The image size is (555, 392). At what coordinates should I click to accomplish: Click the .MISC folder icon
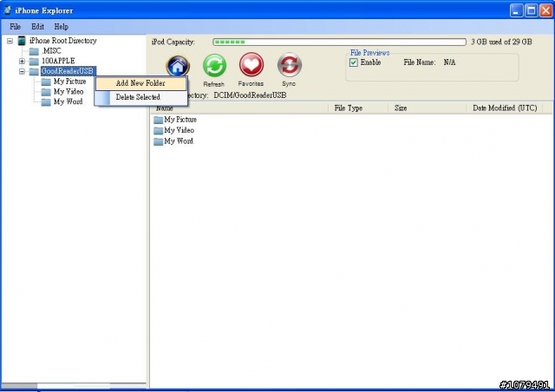(34, 51)
